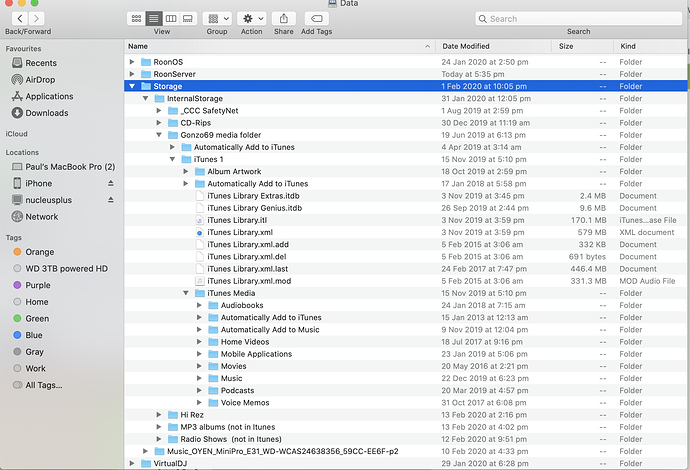
Task: Collapse the Storage folder
Action: pos(132,86)
